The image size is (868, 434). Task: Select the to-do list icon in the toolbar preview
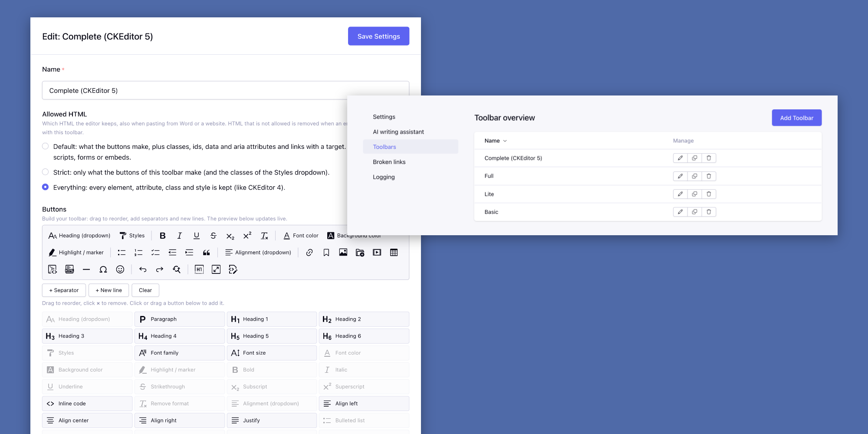tap(155, 253)
